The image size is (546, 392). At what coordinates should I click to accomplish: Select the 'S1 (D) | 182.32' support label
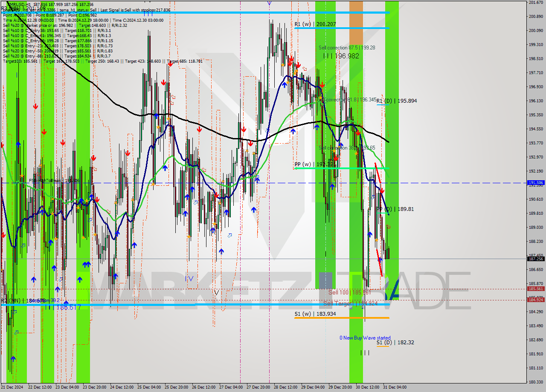click(395, 343)
